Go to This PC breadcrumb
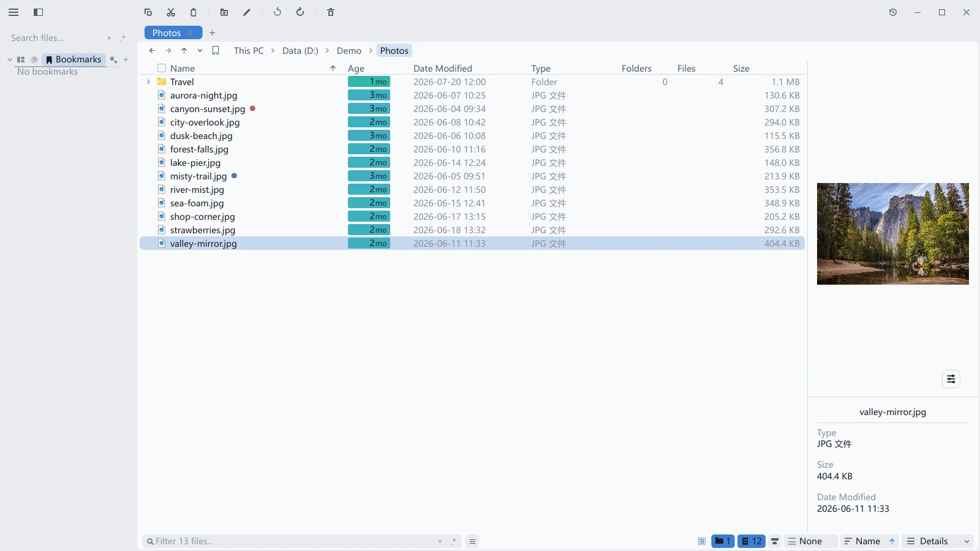 point(249,51)
